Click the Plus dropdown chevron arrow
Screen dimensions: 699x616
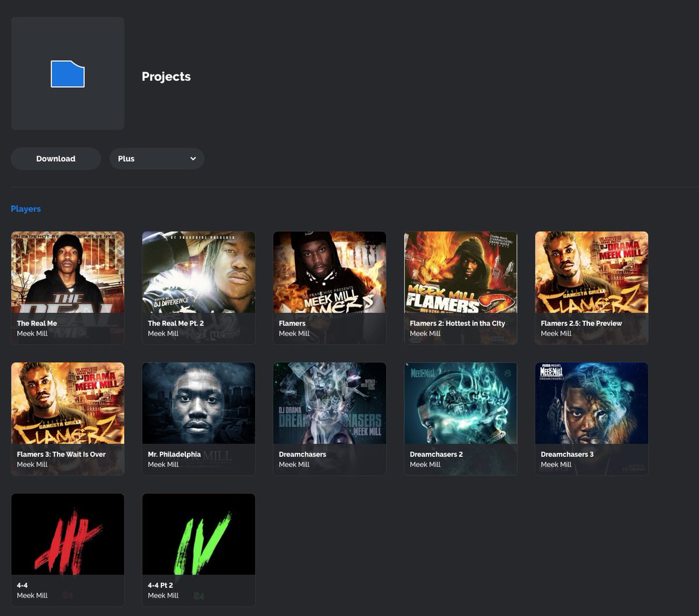pyautogui.click(x=193, y=158)
